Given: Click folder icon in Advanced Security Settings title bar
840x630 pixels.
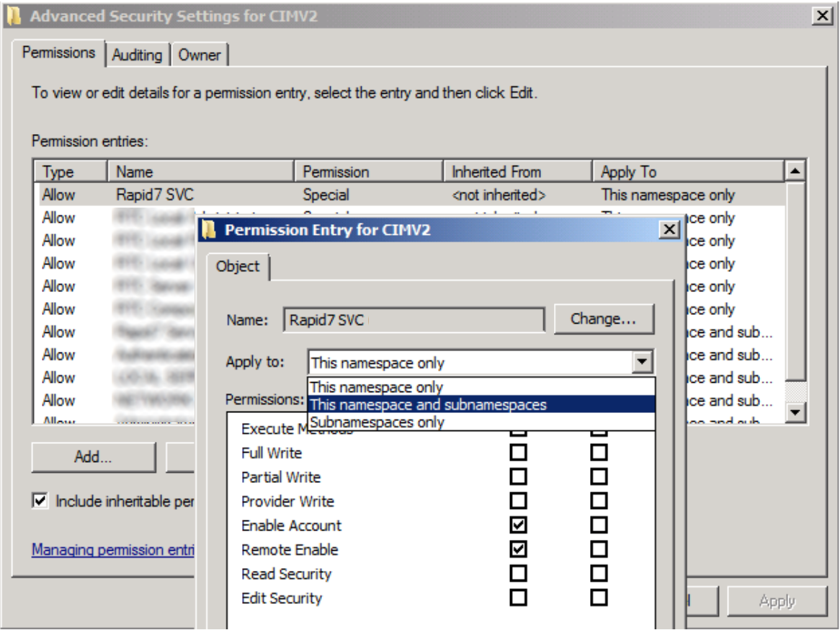Looking at the screenshot, I should (x=14, y=16).
